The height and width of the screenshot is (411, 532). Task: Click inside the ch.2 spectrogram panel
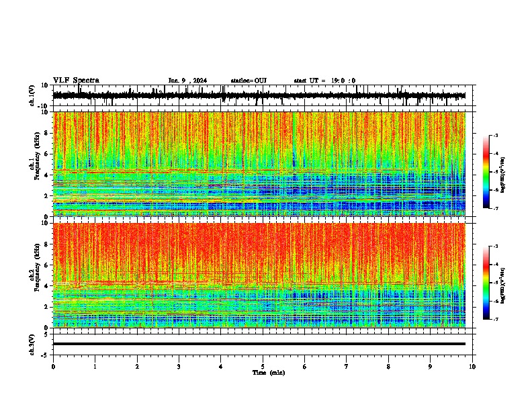259,275
